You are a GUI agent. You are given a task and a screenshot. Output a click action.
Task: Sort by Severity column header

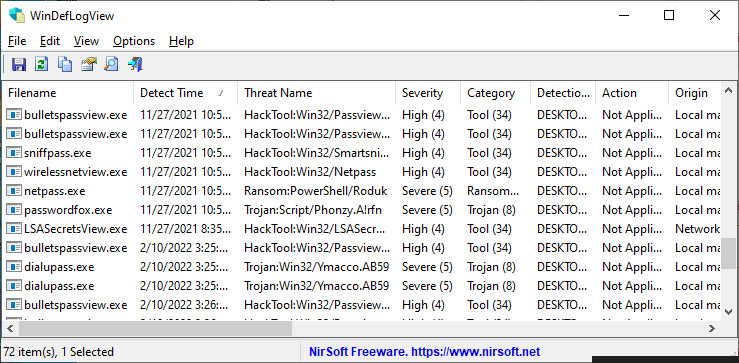[x=428, y=93]
